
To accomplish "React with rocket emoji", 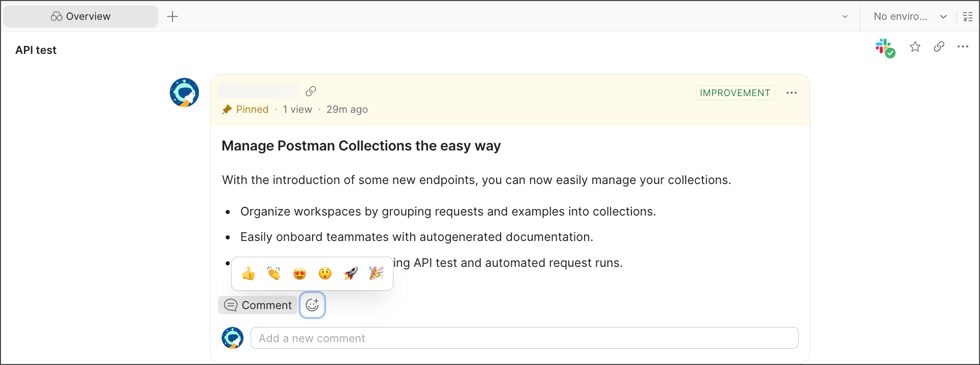I will coord(351,273).
